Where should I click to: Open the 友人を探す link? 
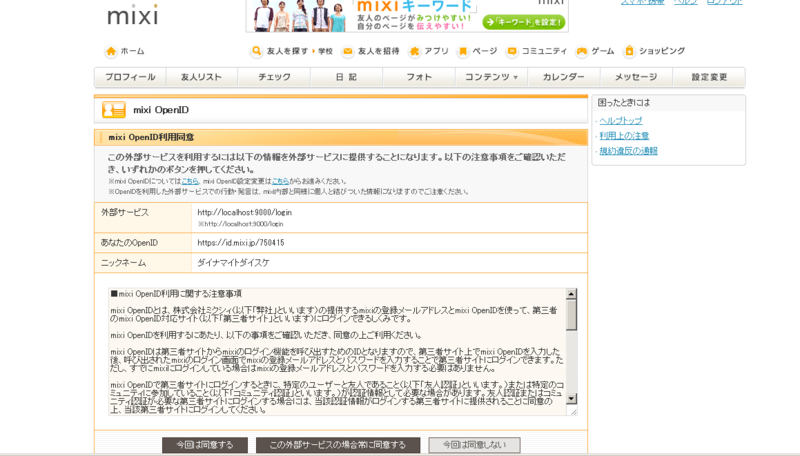click(x=287, y=51)
